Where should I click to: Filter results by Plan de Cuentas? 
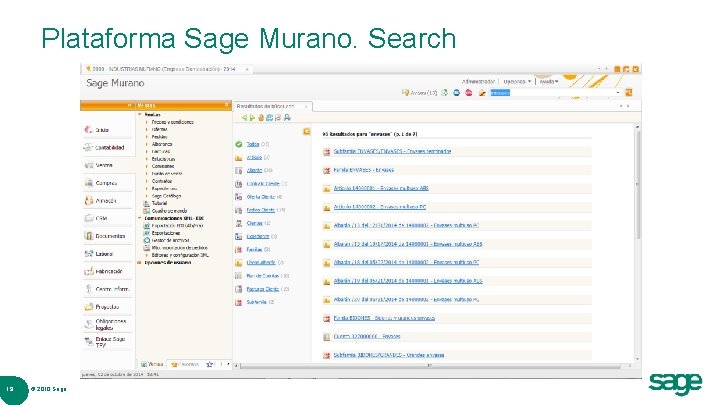262,276
